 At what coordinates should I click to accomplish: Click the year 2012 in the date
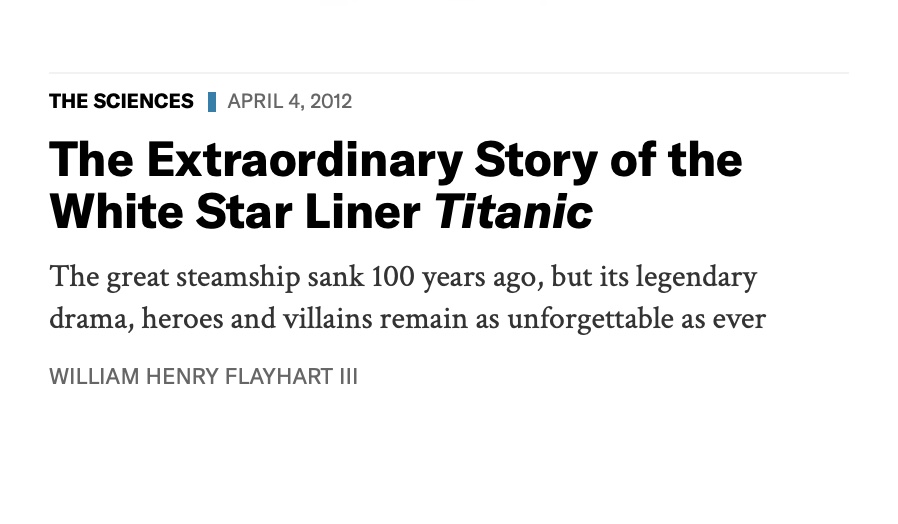pyautogui.click(x=331, y=101)
